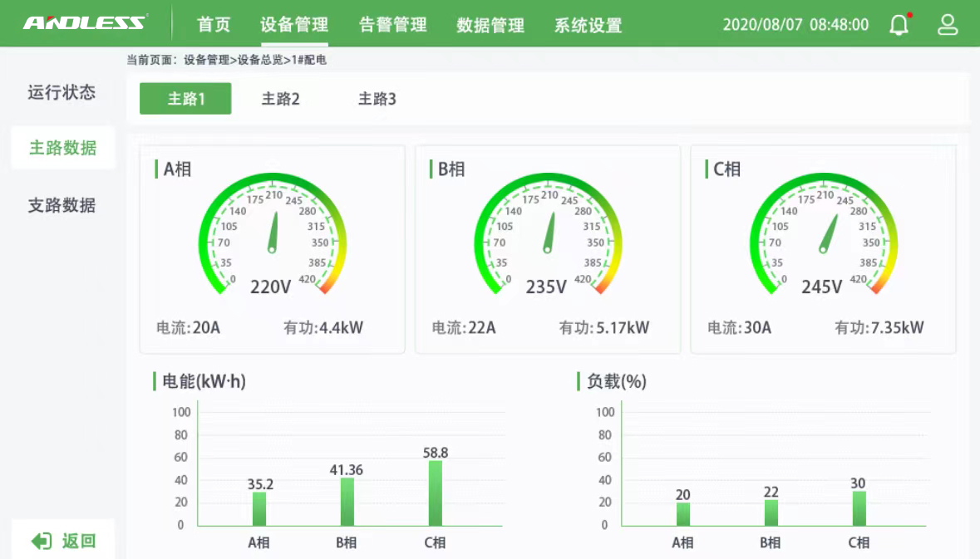Click the B相 22 load bar
980x559 pixels.
(x=771, y=512)
